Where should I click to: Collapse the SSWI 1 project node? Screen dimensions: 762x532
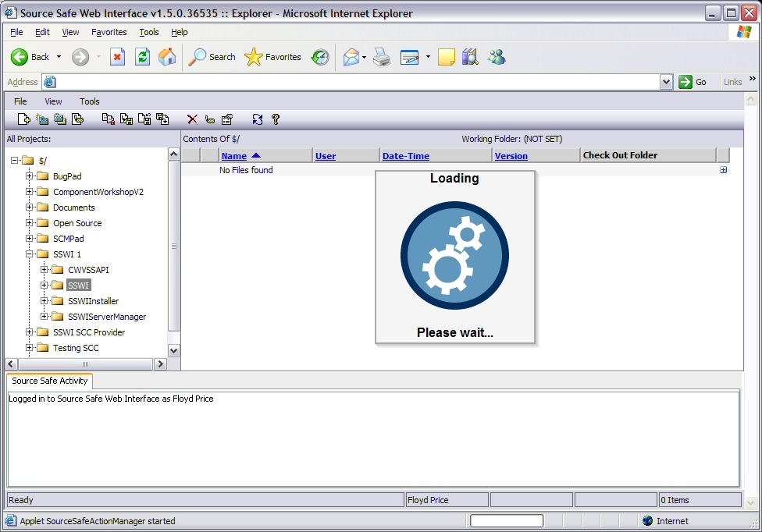pos(29,254)
